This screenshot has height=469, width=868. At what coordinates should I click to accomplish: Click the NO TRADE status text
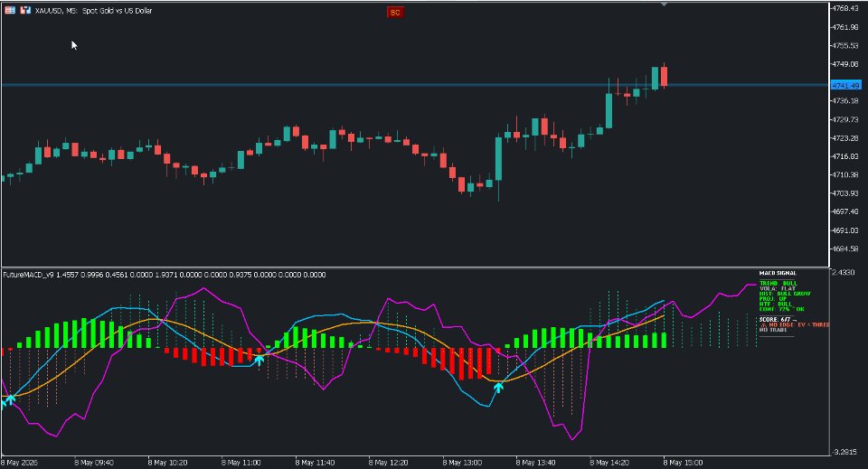click(773, 330)
